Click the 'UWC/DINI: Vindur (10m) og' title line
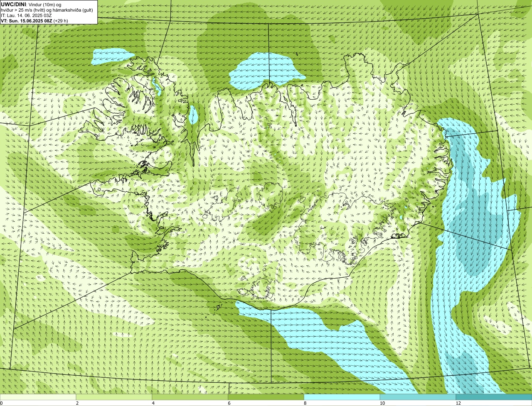The image size is (532, 406). (x=31, y=4)
